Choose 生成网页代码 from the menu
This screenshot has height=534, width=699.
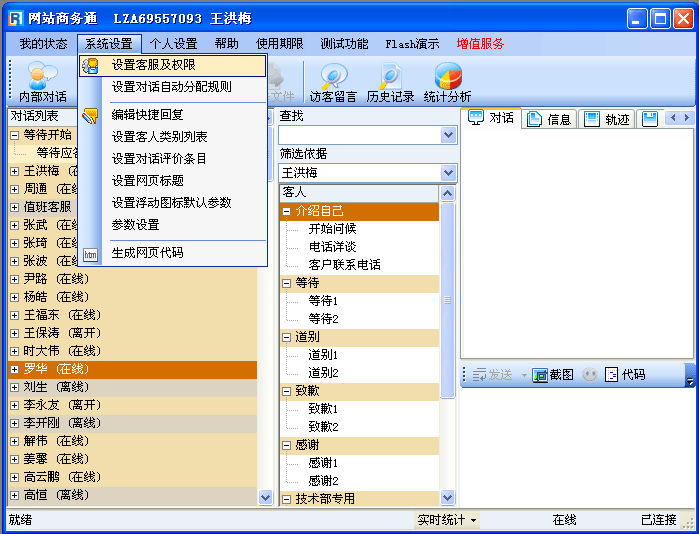(x=147, y=253)
